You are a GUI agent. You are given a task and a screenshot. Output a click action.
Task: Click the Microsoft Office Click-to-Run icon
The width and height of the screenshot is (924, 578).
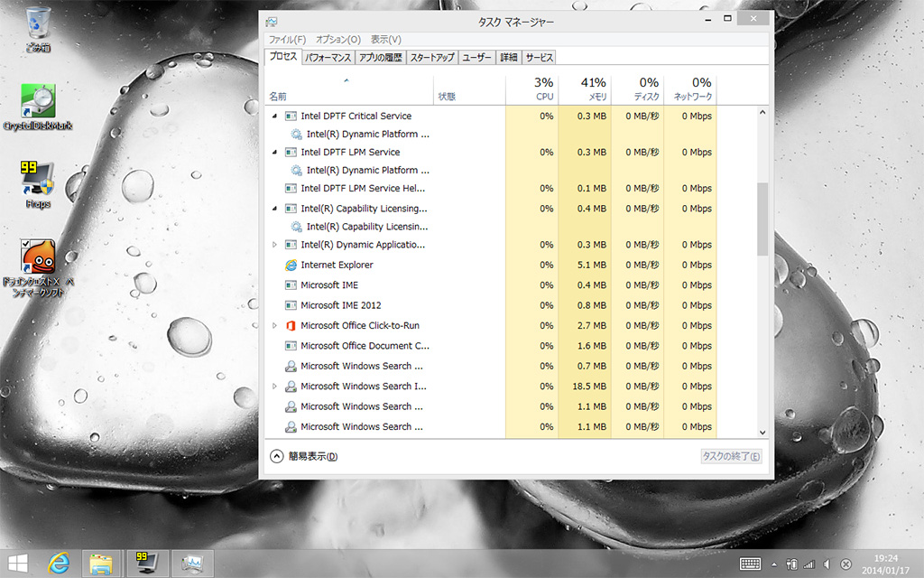pyautogui.click(x=291, y=325)
